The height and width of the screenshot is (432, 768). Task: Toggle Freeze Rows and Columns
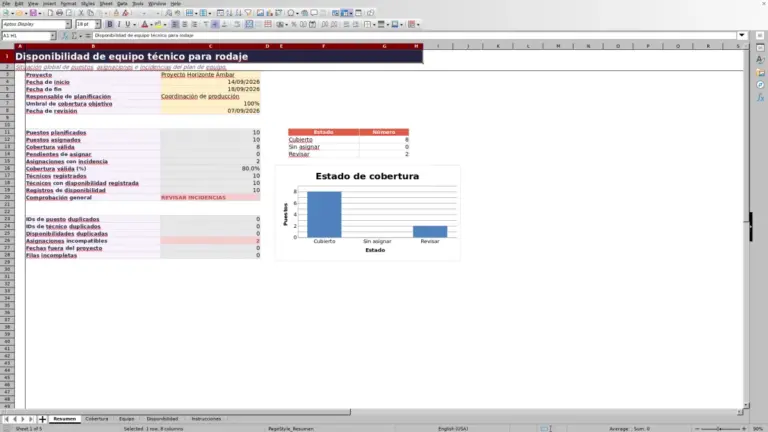(345, 13)
